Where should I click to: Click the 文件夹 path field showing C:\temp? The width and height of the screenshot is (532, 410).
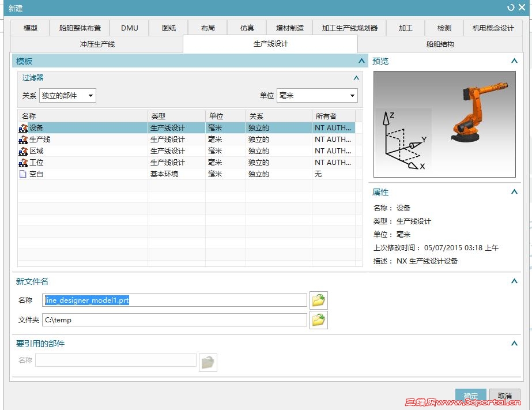point(175,320)
